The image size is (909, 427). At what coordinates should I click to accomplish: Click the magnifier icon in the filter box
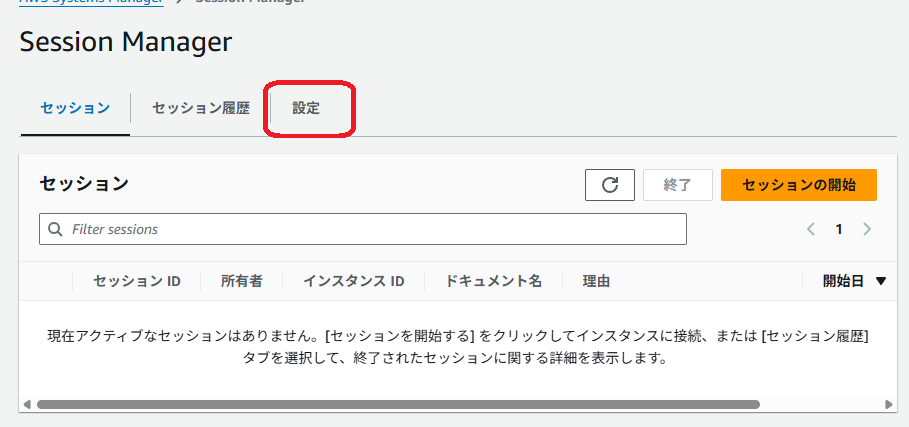click(56, 229)
